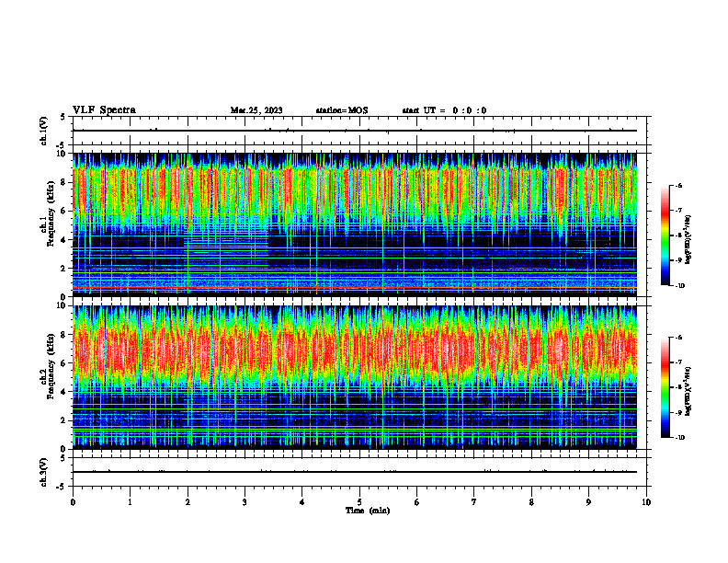Image resolution: width=728 pixels, height=563 pixels.
Task: Click time axis tick label "6"
Action: tap(417, 502)
